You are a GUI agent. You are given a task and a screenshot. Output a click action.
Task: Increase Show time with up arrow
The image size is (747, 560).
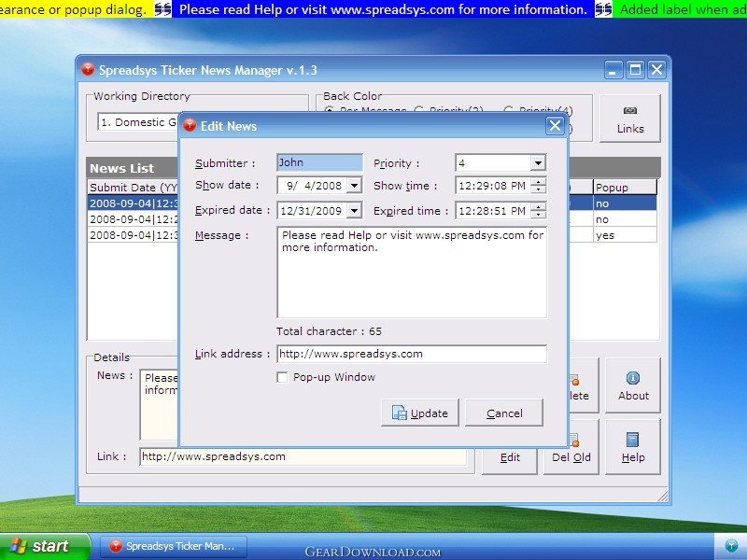pos(539,181)
